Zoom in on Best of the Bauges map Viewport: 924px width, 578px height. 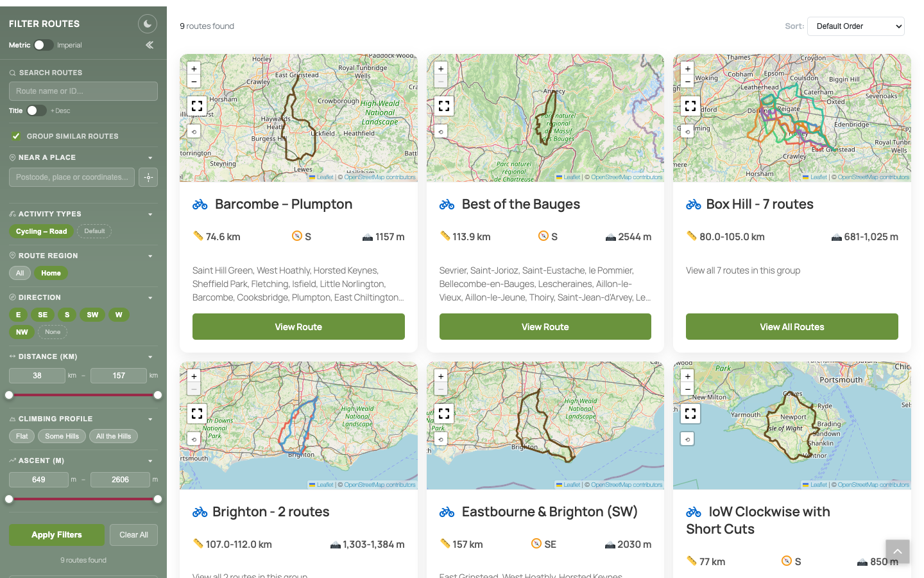tap(441, 69)
